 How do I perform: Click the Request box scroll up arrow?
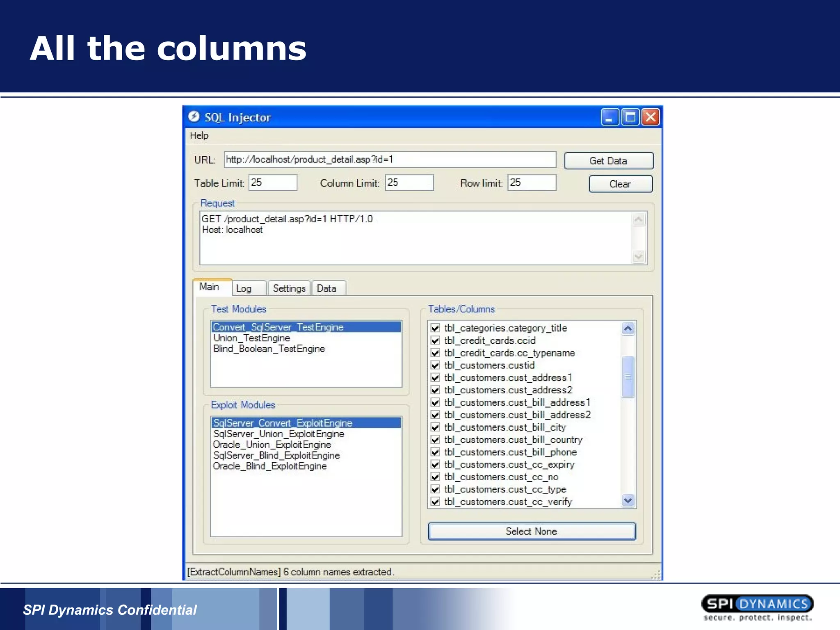[639, 220]
